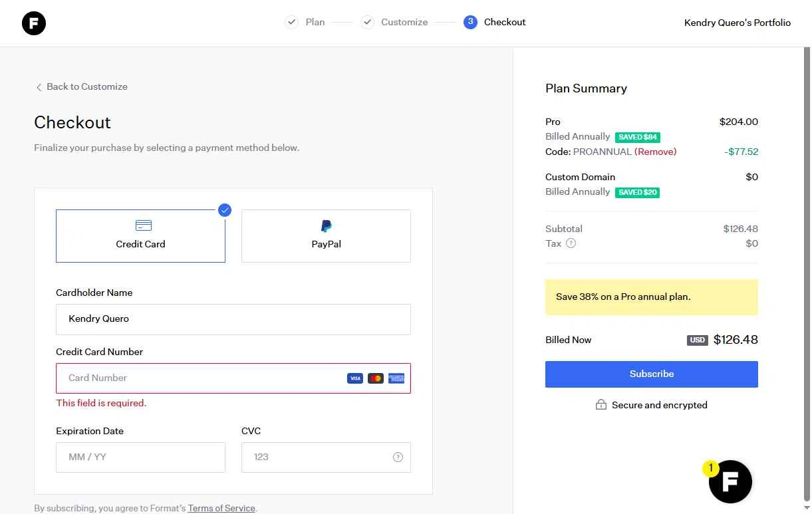Viewport: 812px width, 514px height.
Task: Focus the Credit Card Number field
Action: (233, 378)
